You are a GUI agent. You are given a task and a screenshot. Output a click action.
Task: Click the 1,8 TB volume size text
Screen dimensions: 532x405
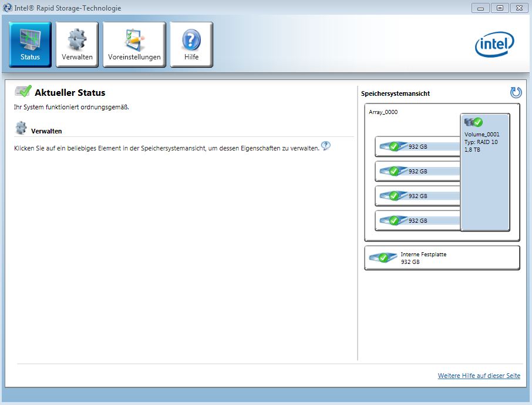(x=472, y=149)
